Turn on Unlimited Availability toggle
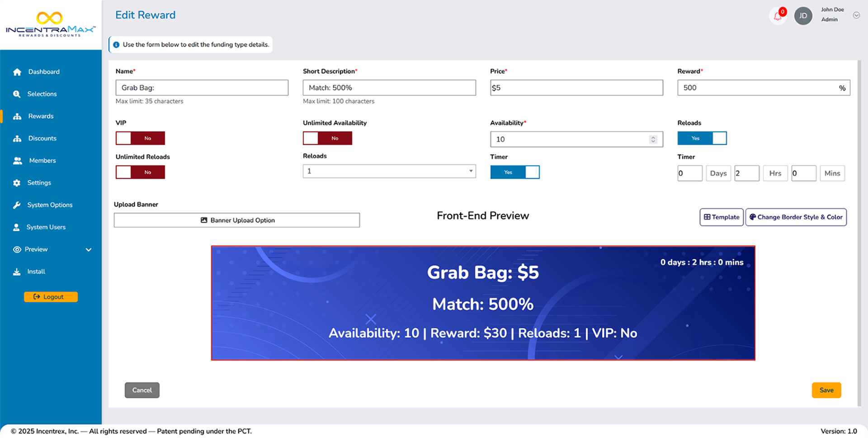 [327, 138]
